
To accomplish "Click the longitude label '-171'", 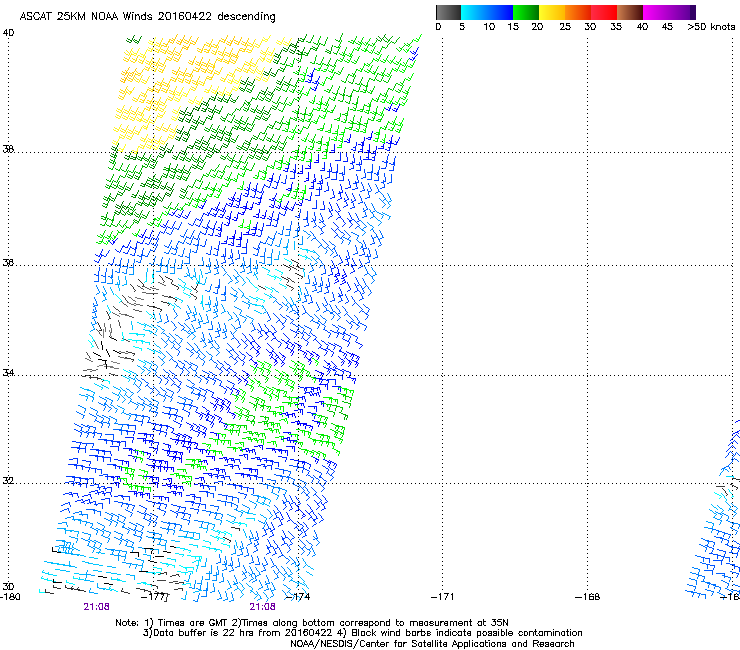I will tap(443, 597).
